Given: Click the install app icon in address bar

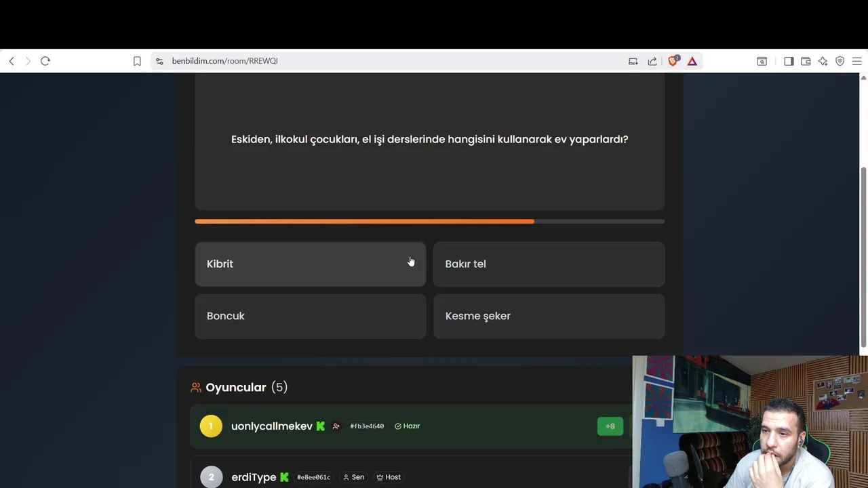Looking at the screenshot, I should [x=633, y=61].
